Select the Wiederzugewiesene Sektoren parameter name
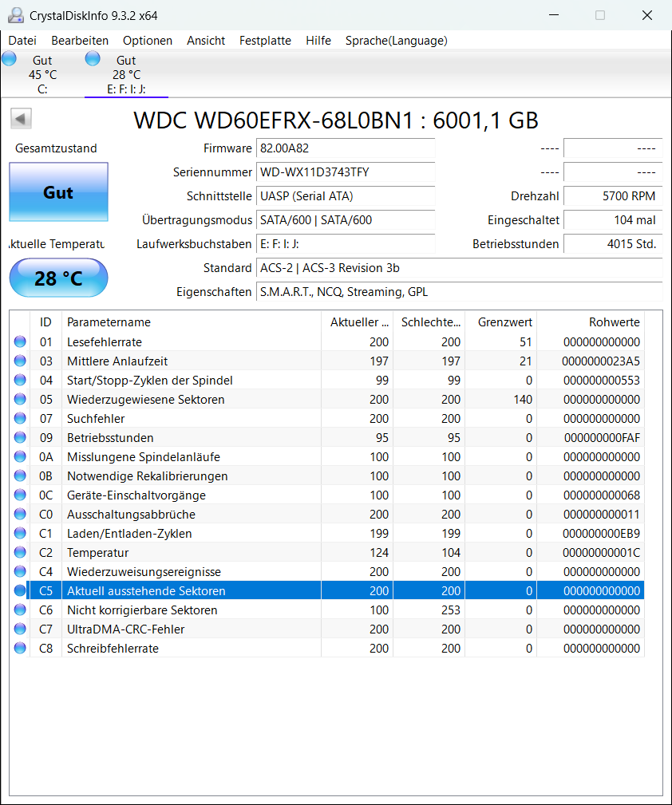The image size is (672, 805). pos(145,400)
